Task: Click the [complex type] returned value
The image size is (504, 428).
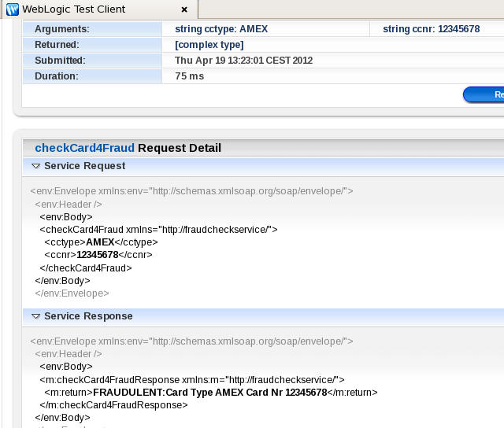Action: tap(209, 45)
